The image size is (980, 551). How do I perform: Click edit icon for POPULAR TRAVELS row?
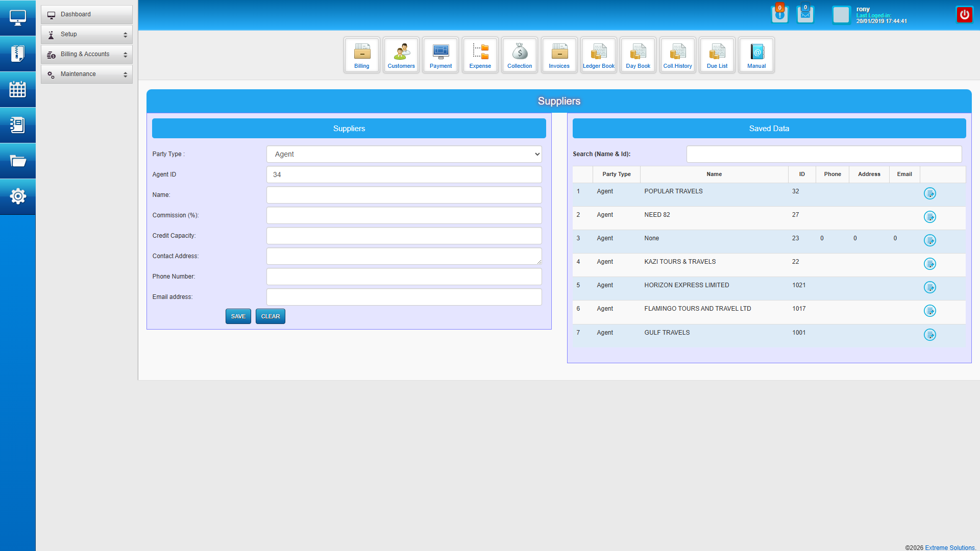coord(930,193)
